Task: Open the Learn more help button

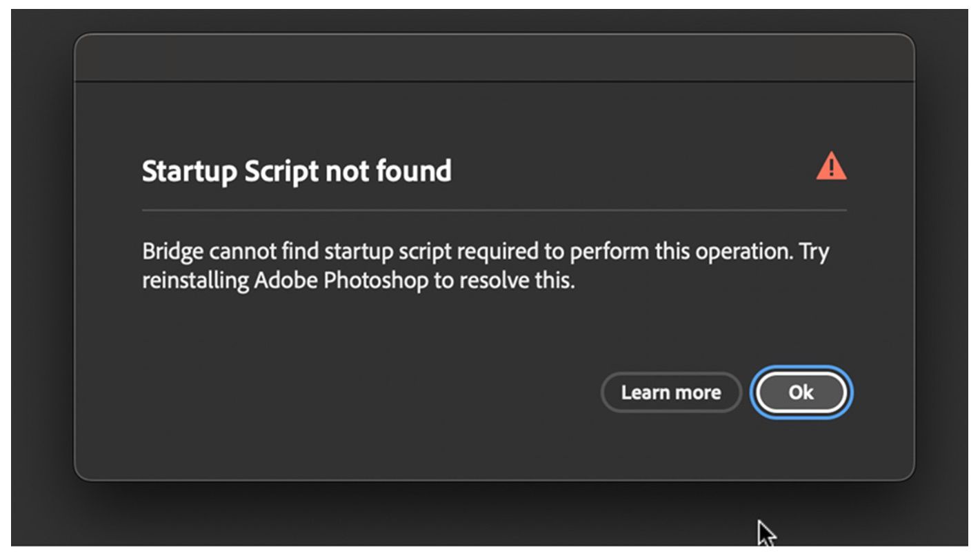Action: [671, 392]
